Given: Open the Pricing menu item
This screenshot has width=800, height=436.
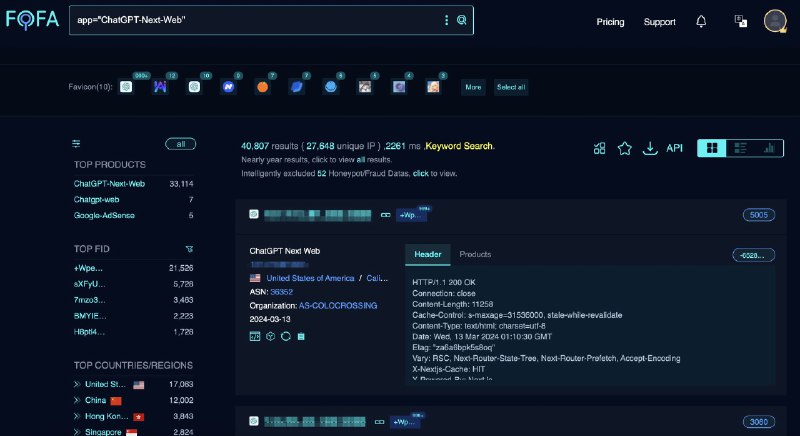Looking at the screenshot, I should coord(610,21).
